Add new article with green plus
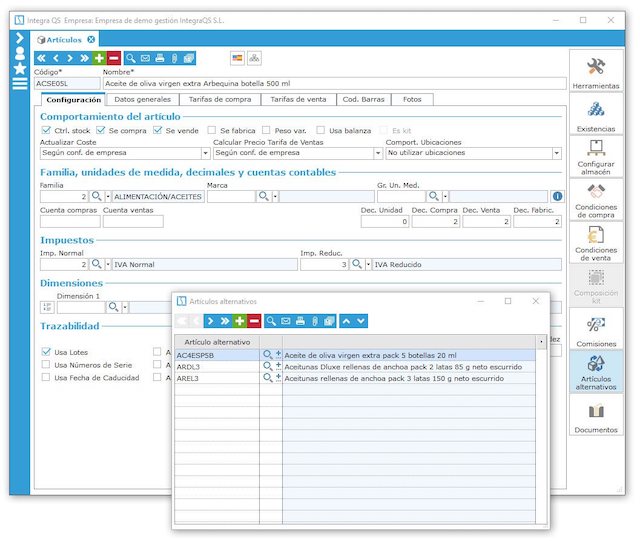This screenshot has height=542, width=640. (99, 58)
